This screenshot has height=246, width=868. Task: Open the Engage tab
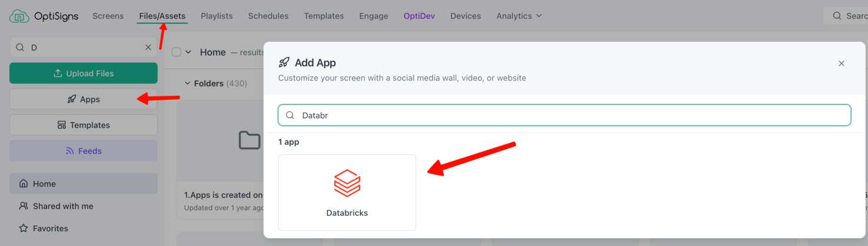click(x=374, y=16)
